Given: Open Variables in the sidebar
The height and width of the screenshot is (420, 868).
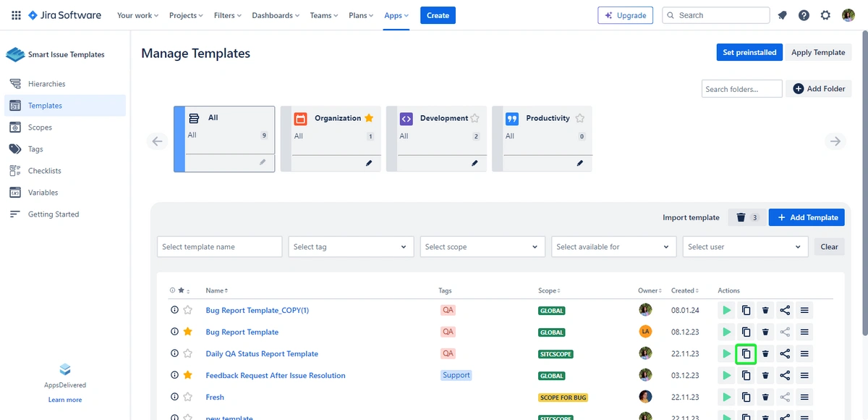Looking at the screenshot, I should coord(65,193).
